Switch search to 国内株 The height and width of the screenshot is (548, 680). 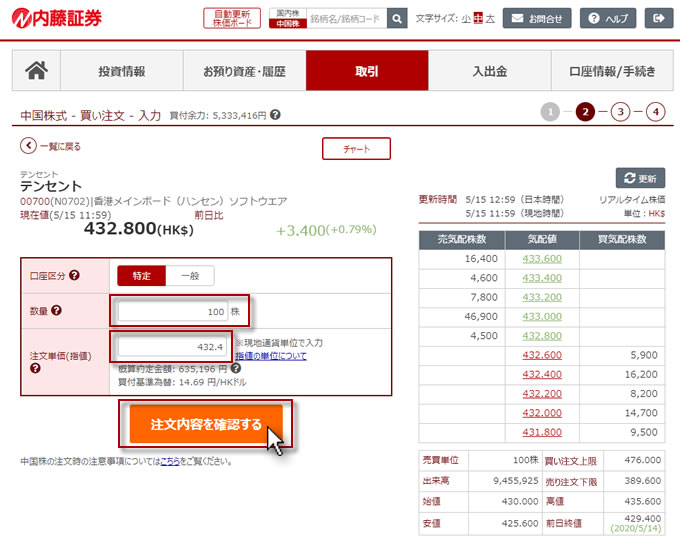[x=288, y=13]
